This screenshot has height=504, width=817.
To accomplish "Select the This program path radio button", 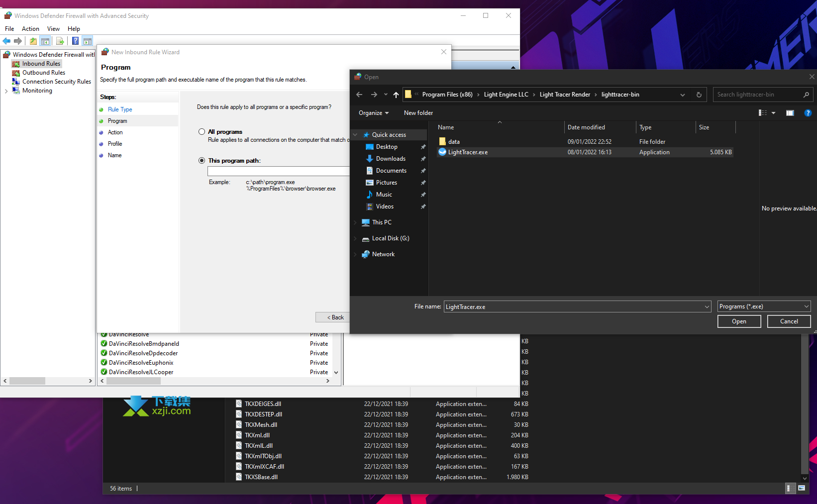I will click(202, 160).
